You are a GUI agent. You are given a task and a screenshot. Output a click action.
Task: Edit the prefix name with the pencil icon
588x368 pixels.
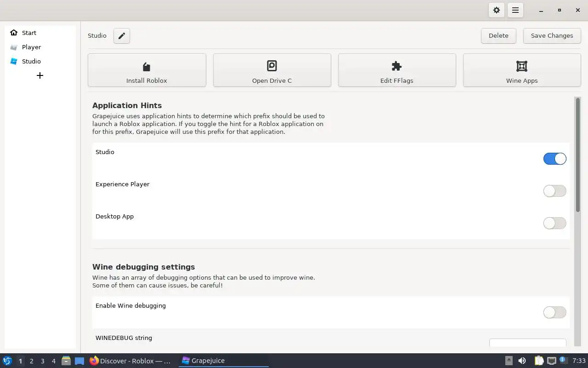coord(122,36)
